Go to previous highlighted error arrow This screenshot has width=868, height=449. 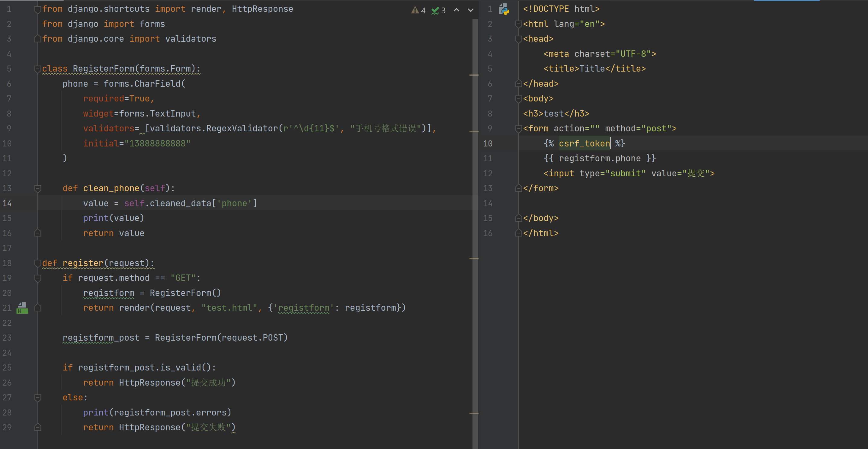(x=456, y=10)
